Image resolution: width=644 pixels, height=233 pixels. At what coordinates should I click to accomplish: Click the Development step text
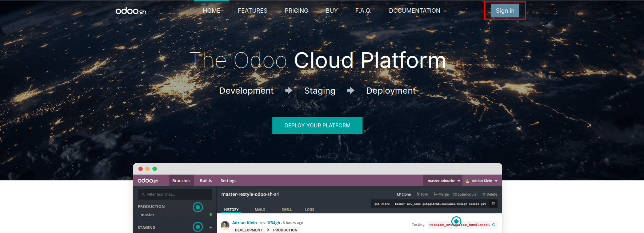pyautogui.click(x=246, y=90)
